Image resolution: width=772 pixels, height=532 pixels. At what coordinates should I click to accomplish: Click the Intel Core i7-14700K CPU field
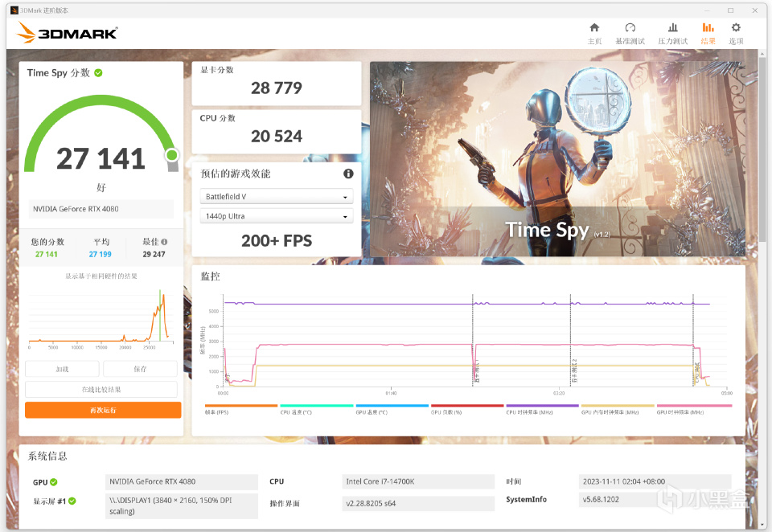coord(418,481)
